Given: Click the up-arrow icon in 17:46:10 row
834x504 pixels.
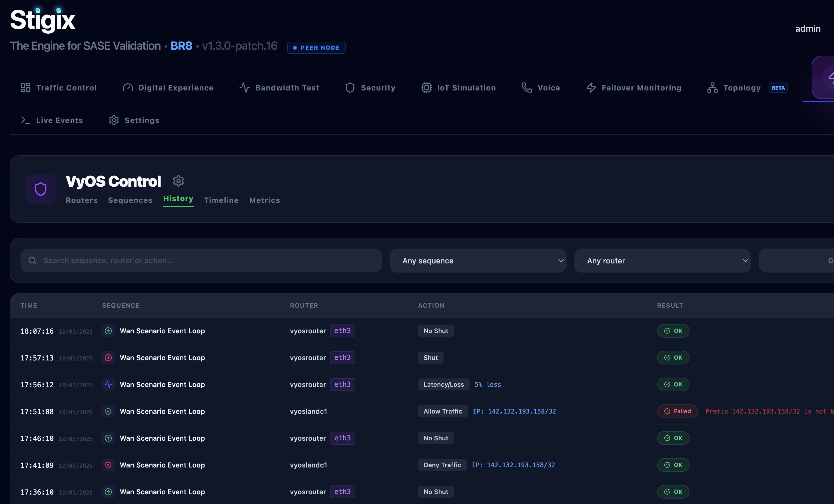Looking at the screenshot, I should [x=108, y=438].
